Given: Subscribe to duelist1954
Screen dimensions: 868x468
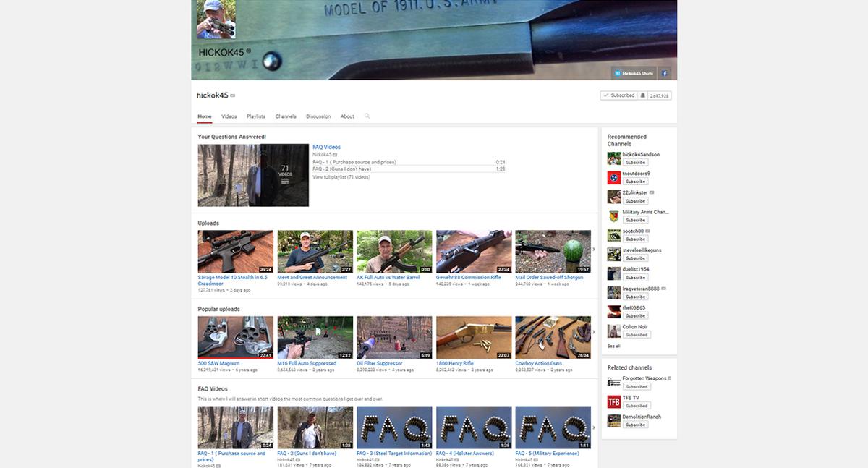Looking at the screenshot, I should (x=636, y=278).
